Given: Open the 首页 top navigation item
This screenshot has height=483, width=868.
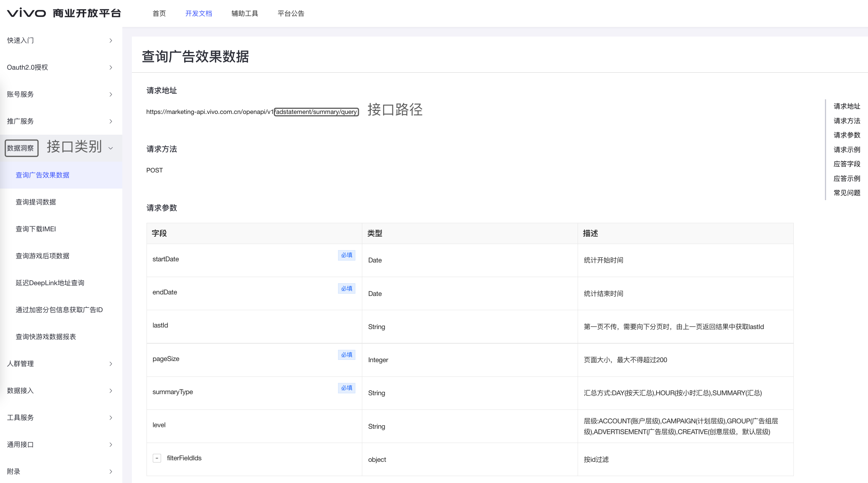Looking at the screenshot, I should click(159, 13).
